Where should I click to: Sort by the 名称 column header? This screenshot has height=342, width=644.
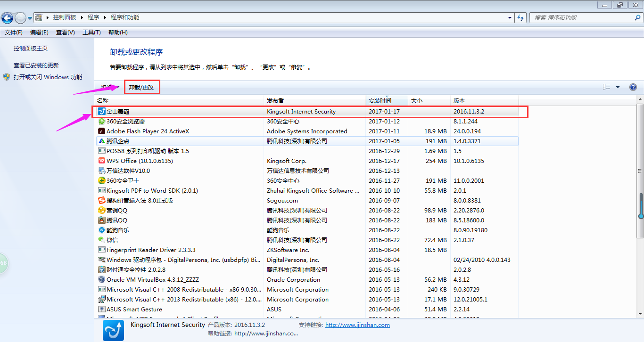pos(180,101)
